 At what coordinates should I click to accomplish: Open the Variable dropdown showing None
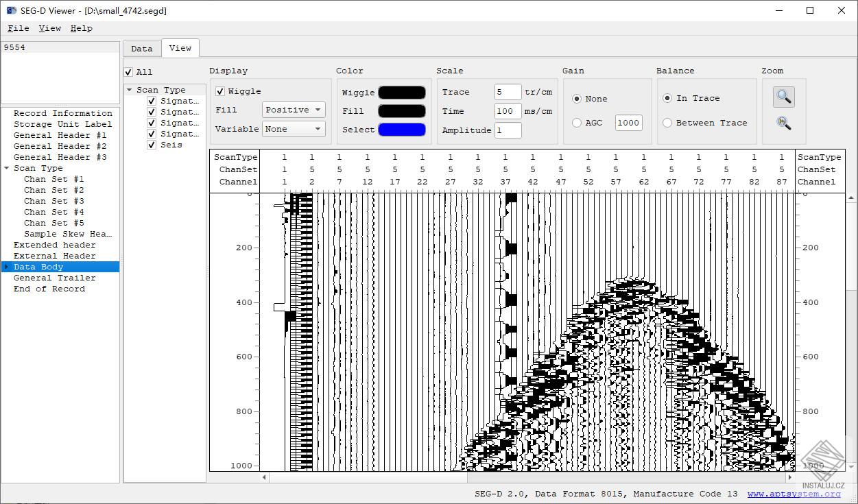pyautogui.click(x=293, y=128)
